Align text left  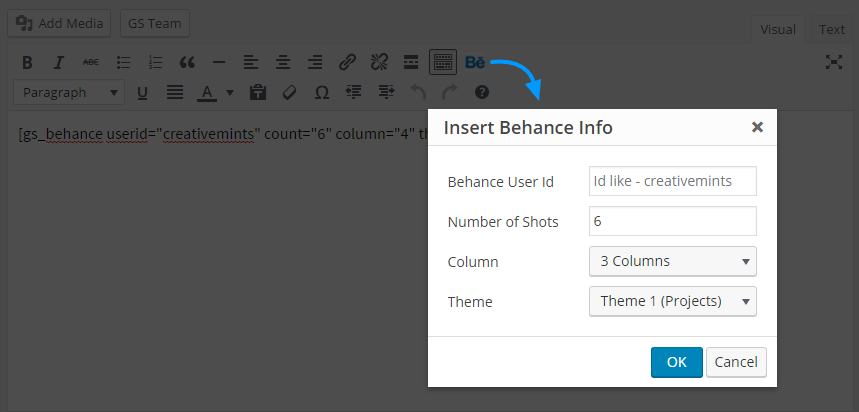tap(251, 63)
